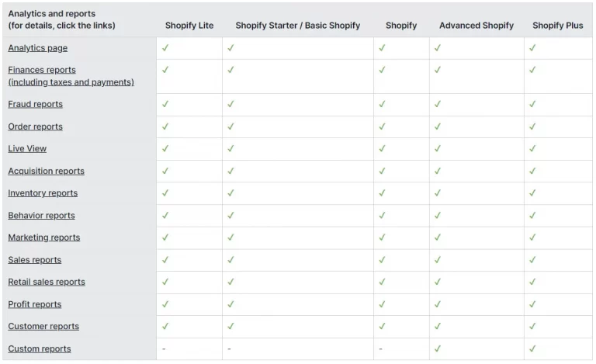Open the Acquisition reports link
The width and height of the screenshot is (596, 364).
(x=46, y=171)
